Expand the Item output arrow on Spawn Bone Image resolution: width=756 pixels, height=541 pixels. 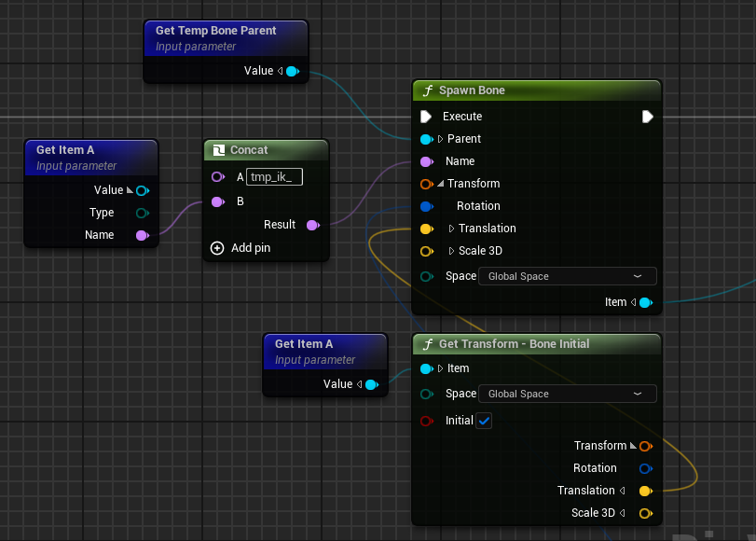(x=634, y=302)
